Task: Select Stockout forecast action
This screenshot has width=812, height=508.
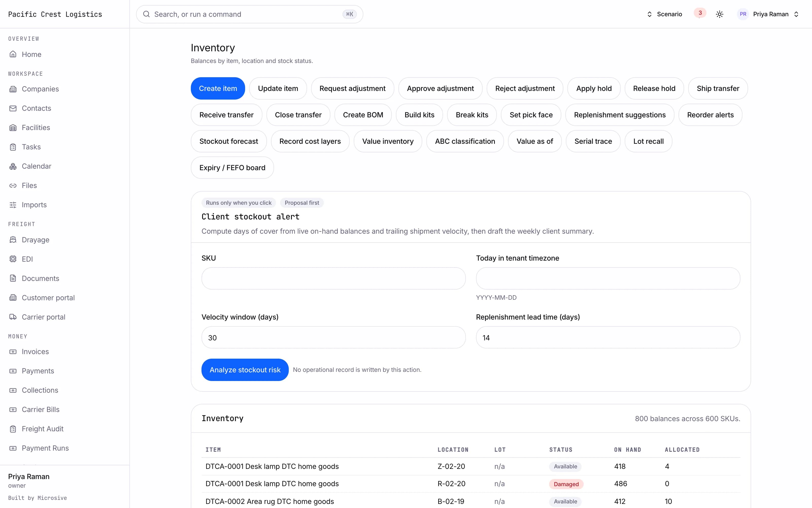Action: [228, 141]
